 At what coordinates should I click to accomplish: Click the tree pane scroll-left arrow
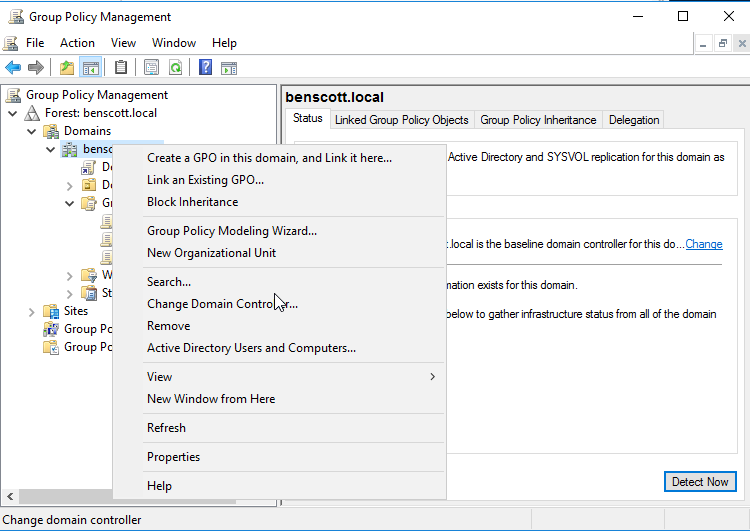10,497
